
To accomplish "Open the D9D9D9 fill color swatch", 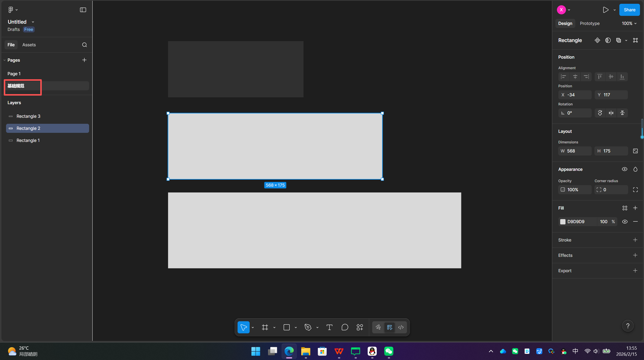I will (x=563, y=222).
